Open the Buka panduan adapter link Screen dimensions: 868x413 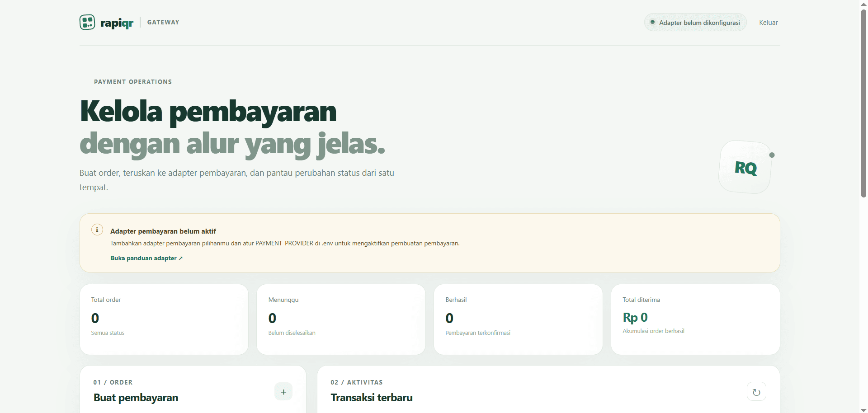[146, 258]
